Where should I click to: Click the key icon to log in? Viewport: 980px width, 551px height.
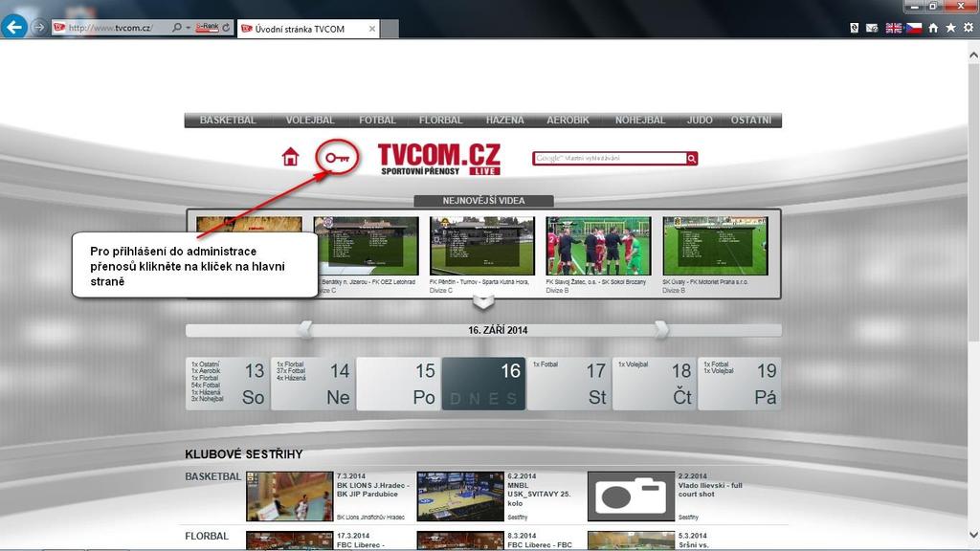pos(338,158)
